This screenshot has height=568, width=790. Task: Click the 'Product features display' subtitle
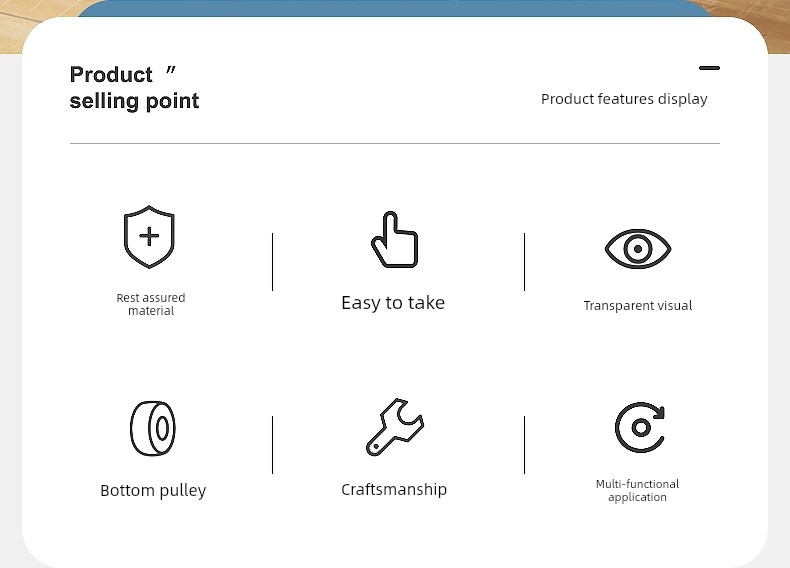624,99
